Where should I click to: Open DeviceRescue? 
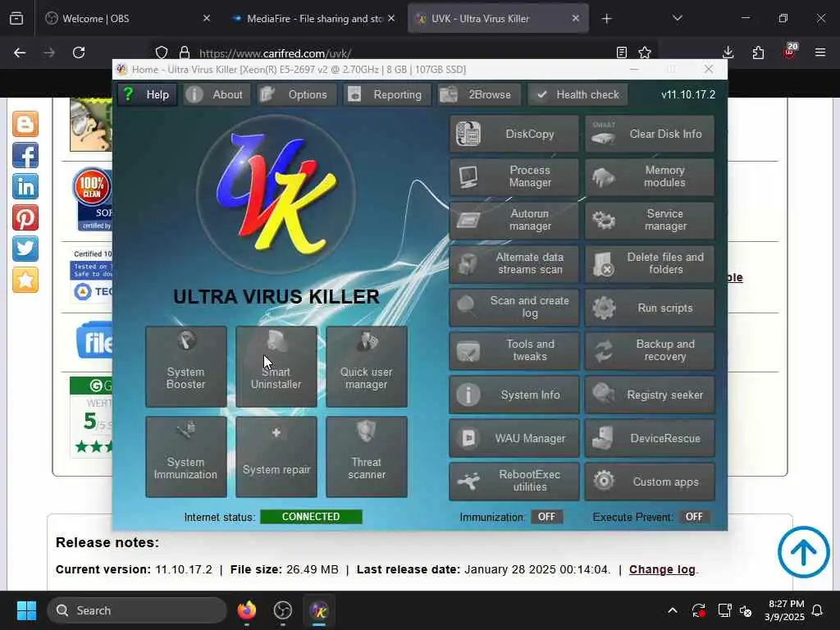pos(650,438)
